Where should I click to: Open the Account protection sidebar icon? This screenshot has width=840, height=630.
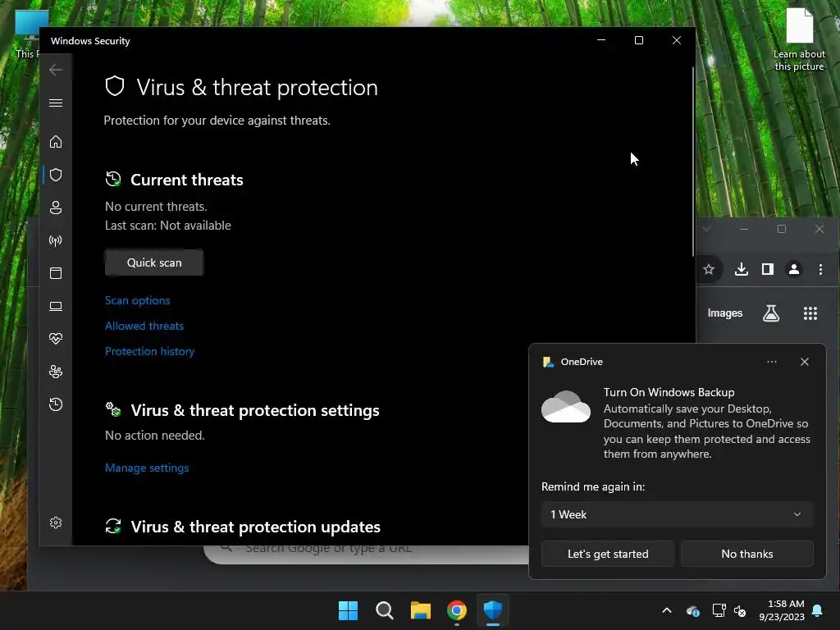(56, 208)
